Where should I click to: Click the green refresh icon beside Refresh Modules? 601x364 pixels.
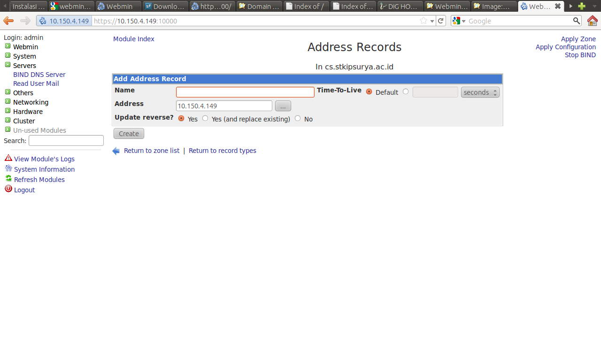pos(8,179)
